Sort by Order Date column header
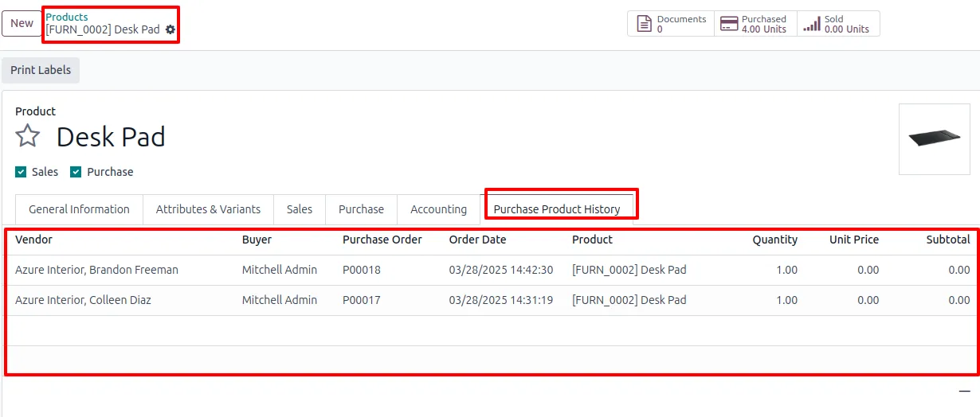The width and height of the screenshot is (980, 417). [477, 240]
